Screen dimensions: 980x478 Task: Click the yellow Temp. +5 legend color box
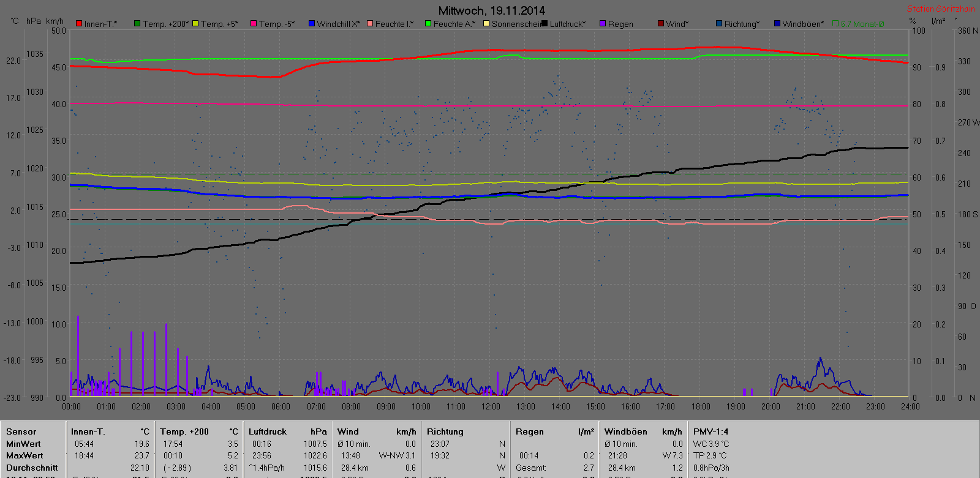pyautogui.click(x=195, y=24)
